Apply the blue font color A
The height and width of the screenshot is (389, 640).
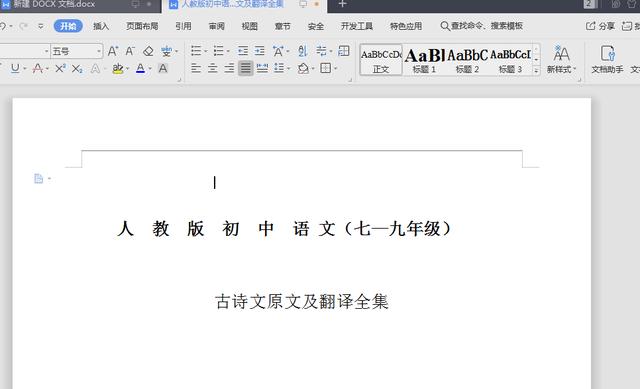140,68
